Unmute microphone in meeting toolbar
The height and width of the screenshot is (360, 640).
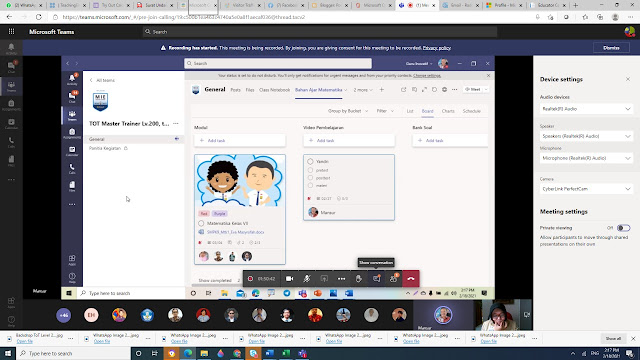[x=307, y=279]
